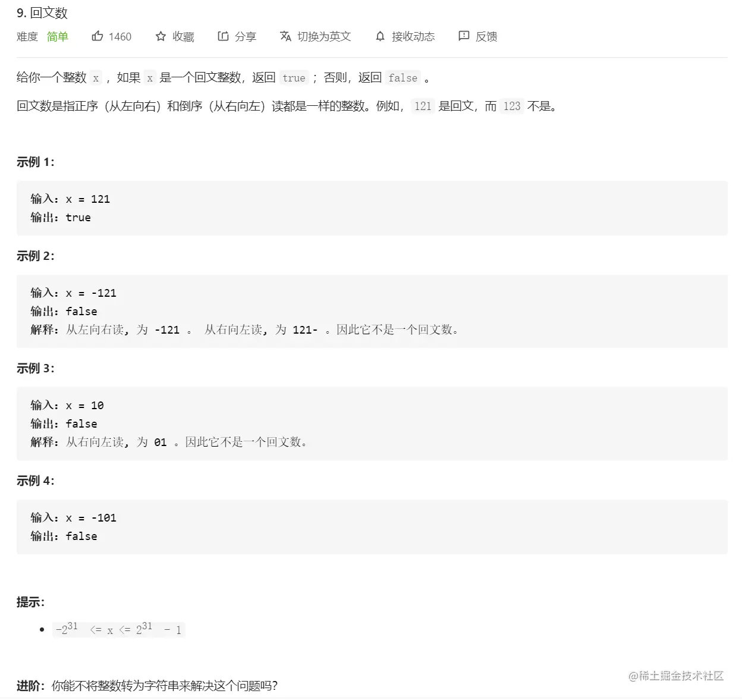Click the input line x = 121
Viewport: 742px width, 700px height.
70,199
